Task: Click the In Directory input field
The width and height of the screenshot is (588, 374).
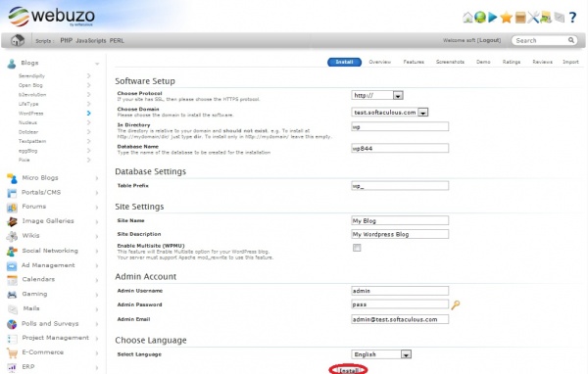Action: pos(400,126)
